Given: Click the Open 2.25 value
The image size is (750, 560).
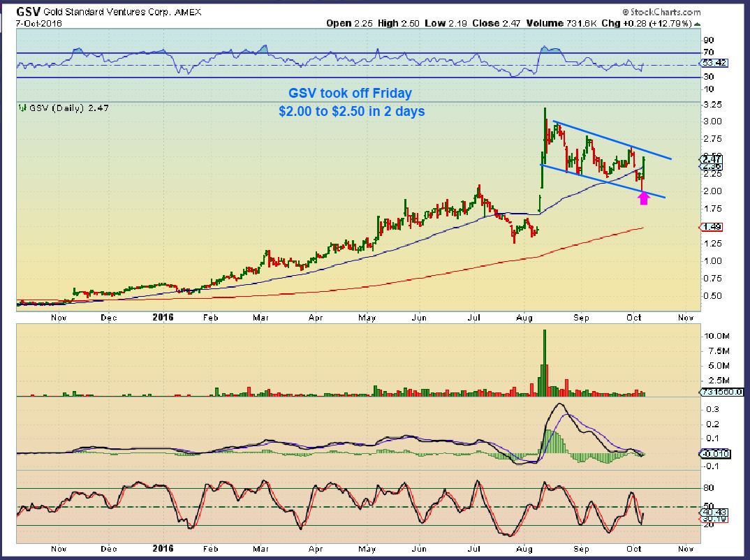Looking at the screenshot, I should coord(349,23).
